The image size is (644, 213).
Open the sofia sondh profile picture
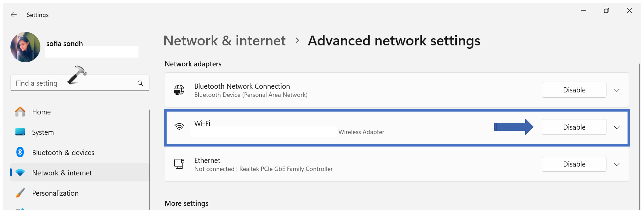[25, 47]
